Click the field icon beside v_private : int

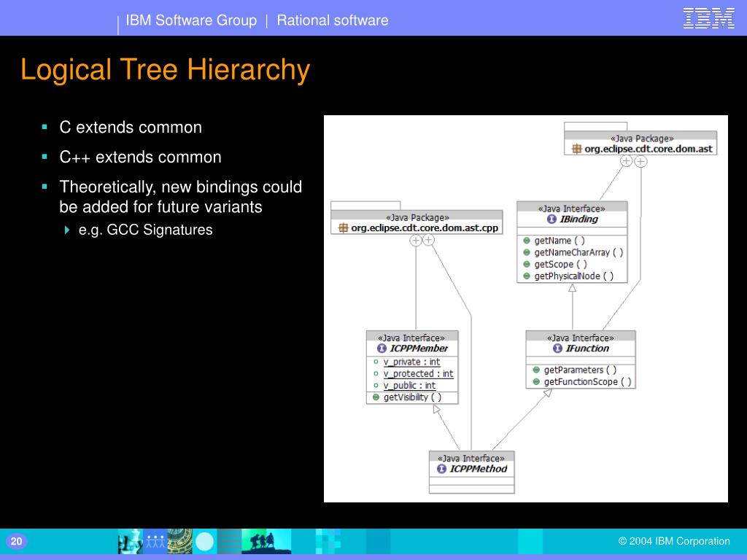pos(376,362)
